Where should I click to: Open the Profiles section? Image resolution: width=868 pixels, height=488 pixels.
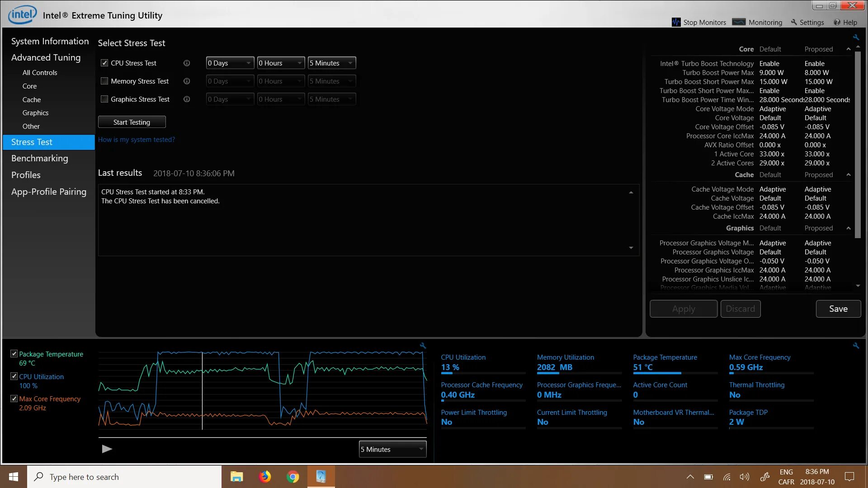[26, 175]
